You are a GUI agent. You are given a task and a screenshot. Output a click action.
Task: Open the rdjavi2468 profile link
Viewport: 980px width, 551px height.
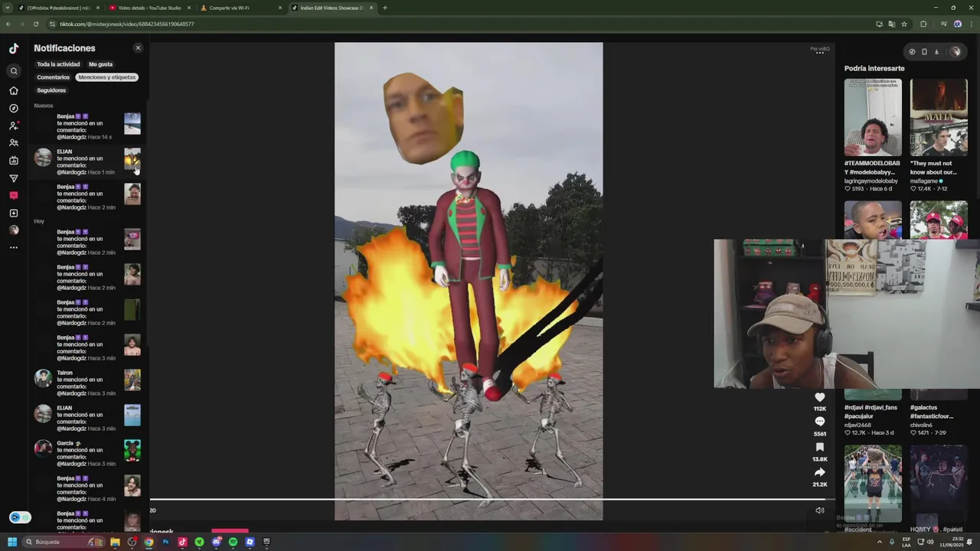point(857,425)
